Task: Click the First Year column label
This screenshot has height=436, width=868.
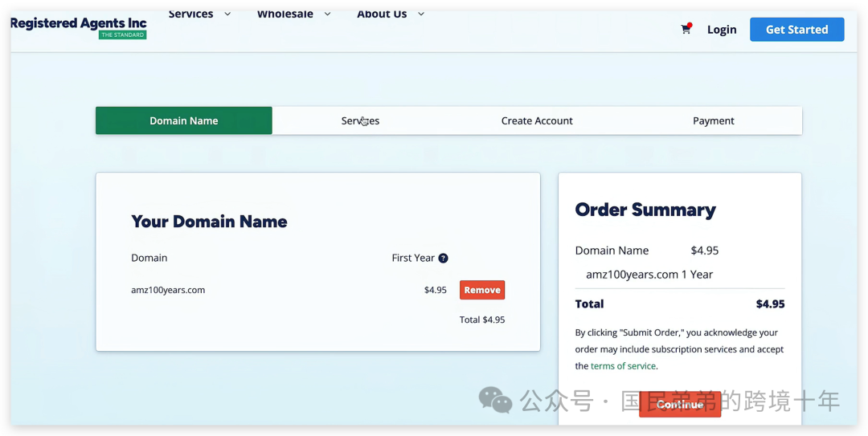Action: [x=413, y=258]
